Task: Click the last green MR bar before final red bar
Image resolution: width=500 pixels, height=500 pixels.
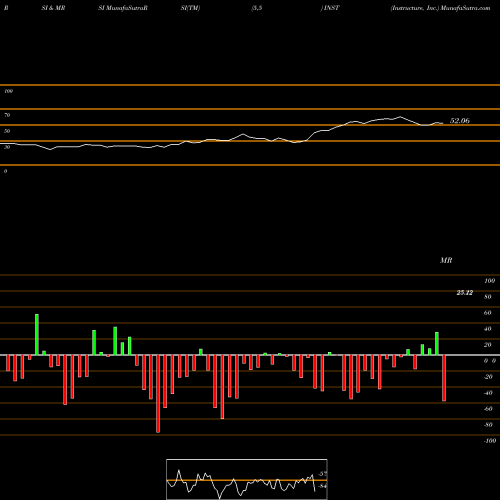Action: (x=437, y=344)
